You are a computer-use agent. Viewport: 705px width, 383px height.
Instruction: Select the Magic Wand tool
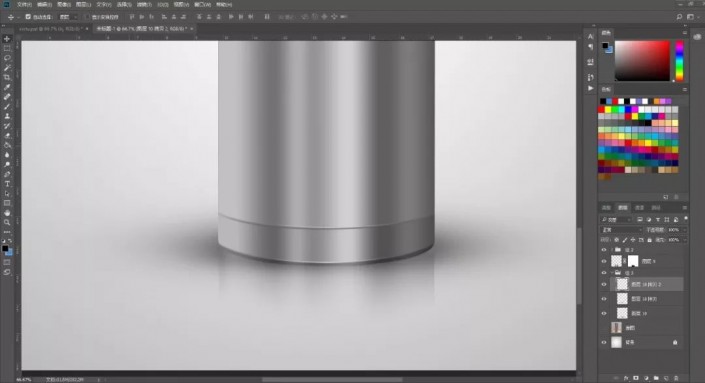coord(7,68)
